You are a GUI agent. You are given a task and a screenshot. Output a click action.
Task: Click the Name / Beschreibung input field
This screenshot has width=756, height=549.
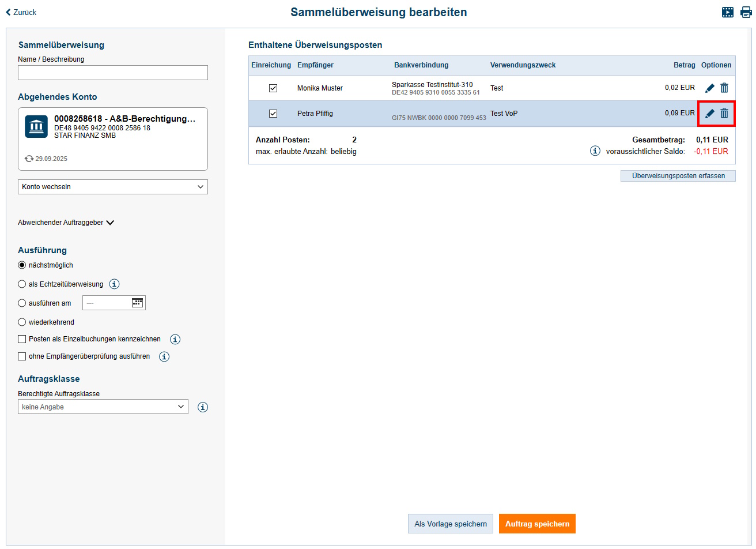tap(112, 73)
